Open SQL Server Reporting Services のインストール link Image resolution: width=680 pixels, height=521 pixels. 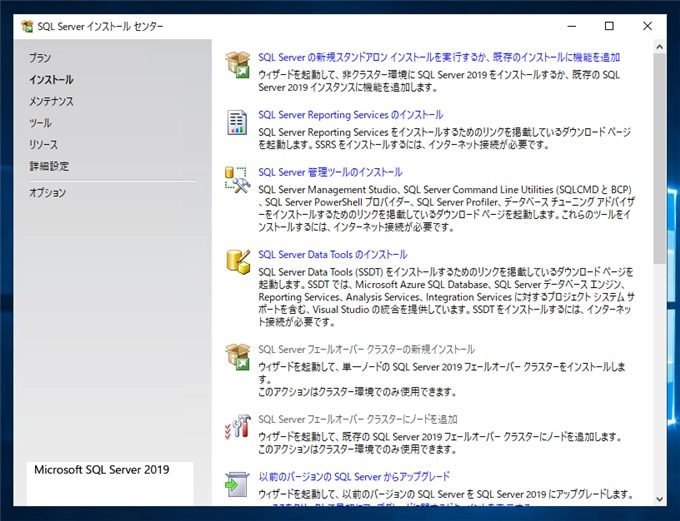[x=350, y=115]
